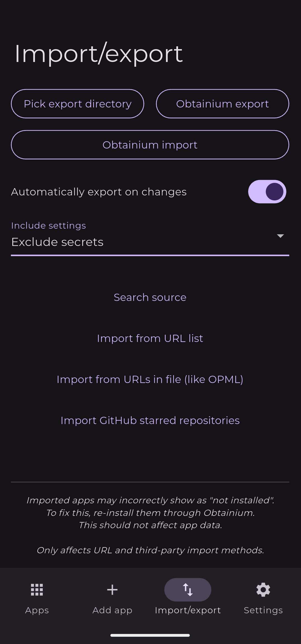The height and width of the screenshot is (644, 301).
Task: Select Import from URLs in file (like OPML)
Action: pyautogui.click(x=150, y=379)
